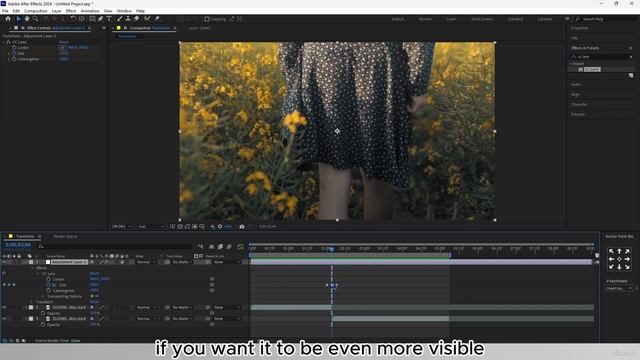Expand the Character panel
640x360 pixels.
(x=579, y=104)
